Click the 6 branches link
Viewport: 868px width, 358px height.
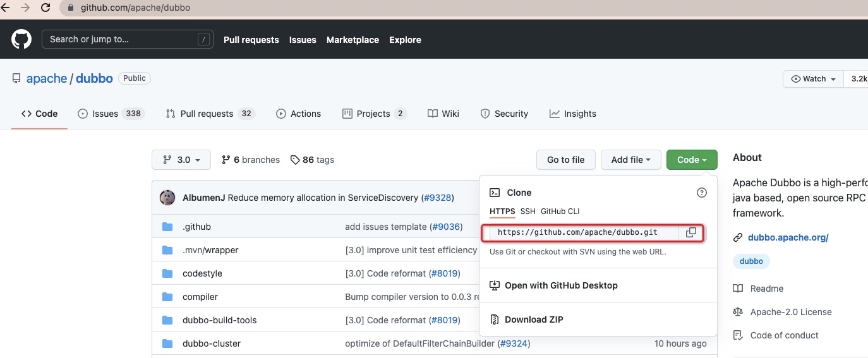point(251,160)
